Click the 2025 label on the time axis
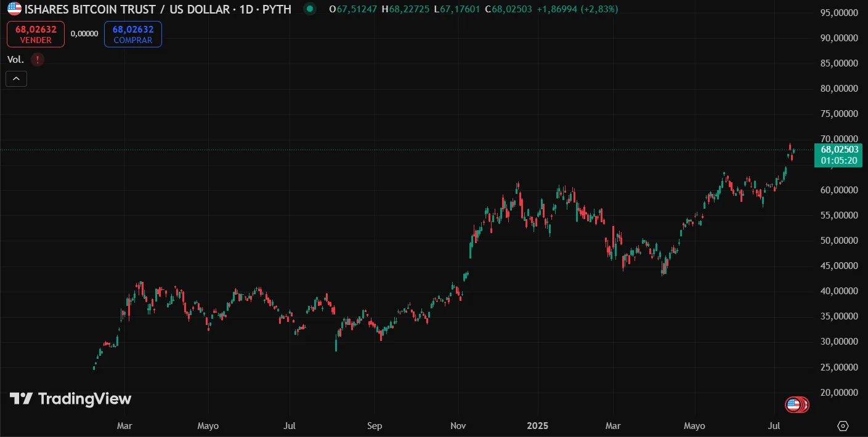 [537, 426]
